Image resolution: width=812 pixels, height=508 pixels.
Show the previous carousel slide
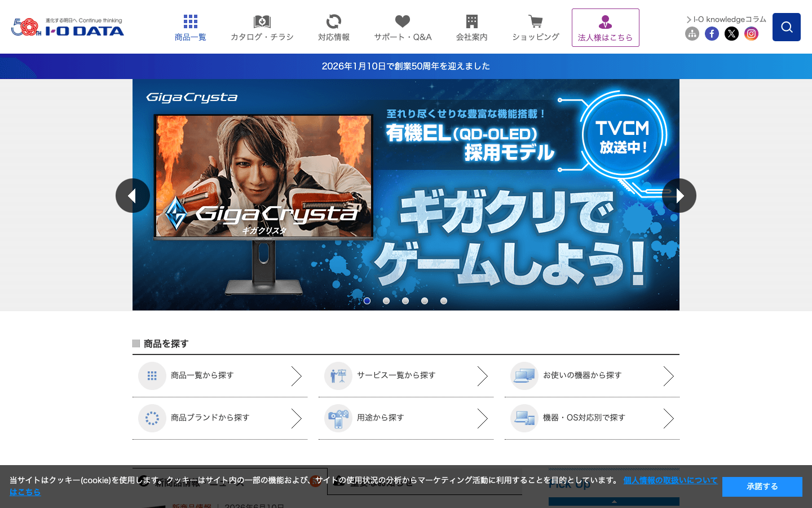coord(133,196)
